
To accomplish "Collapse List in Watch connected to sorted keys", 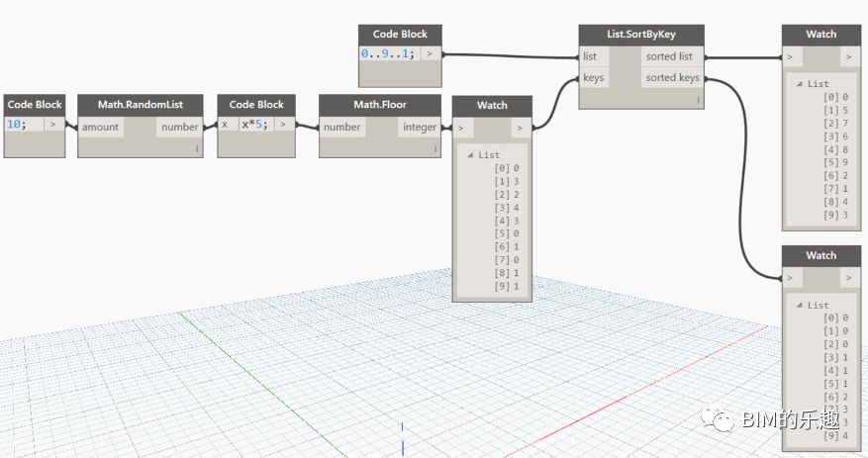I will [800, 306].
